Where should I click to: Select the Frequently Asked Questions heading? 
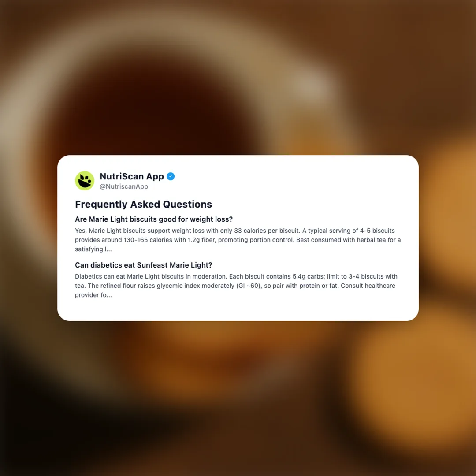(x=143, y=205)
